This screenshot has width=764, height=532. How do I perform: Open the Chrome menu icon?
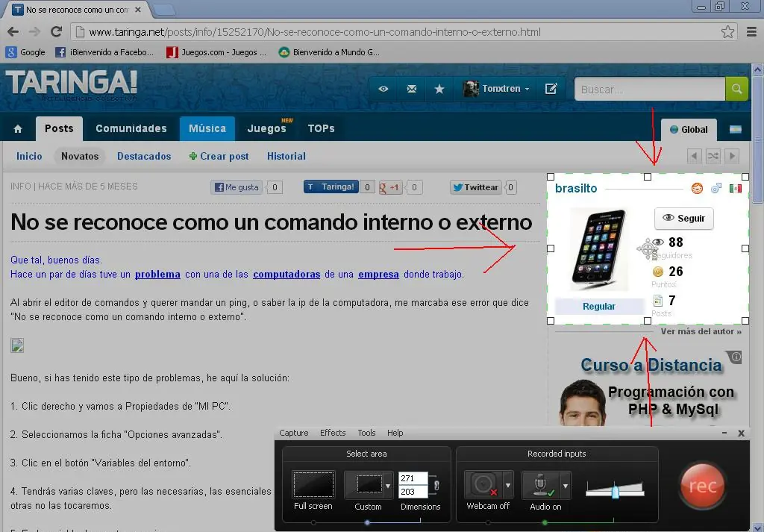pyautogui.click(x=751, y=32)
